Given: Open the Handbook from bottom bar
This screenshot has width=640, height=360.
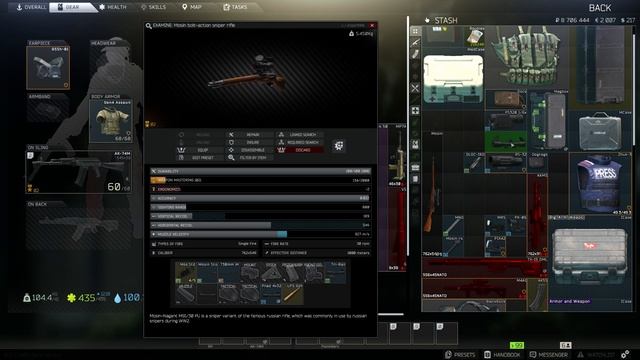Looking at the screenshot, I should click(502, 354).
